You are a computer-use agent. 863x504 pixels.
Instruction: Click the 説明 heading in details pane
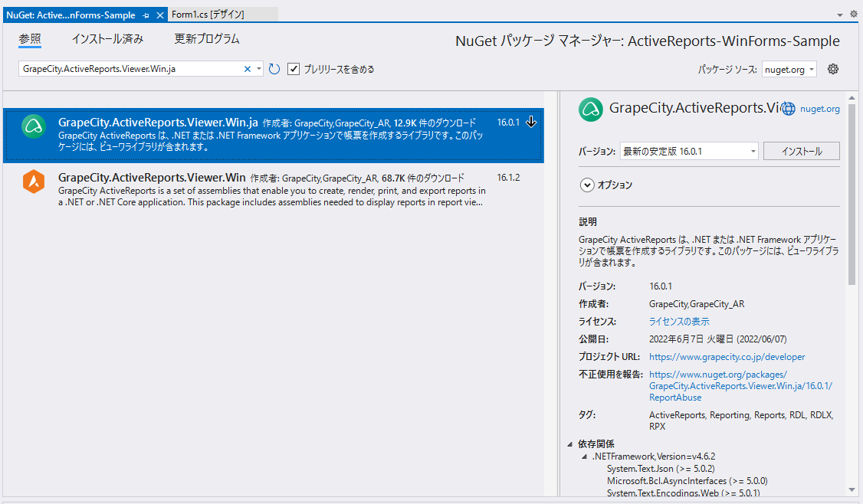[587, 221]
